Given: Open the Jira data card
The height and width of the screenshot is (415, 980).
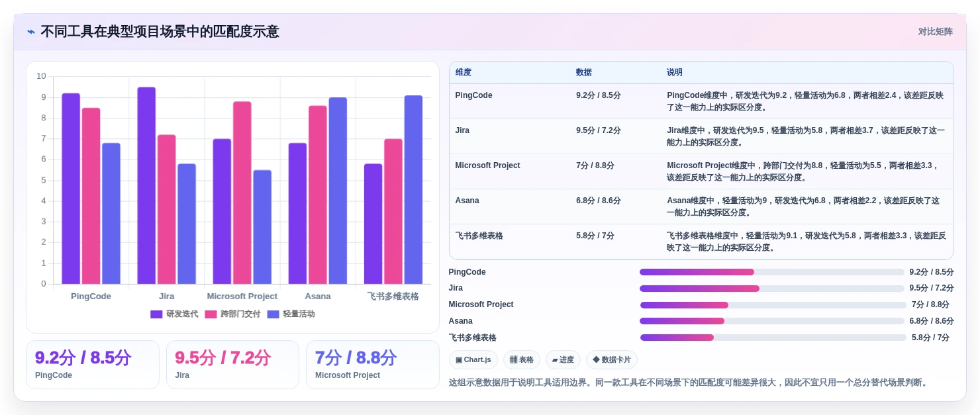Looking at the screenshot, I should 232,365.
